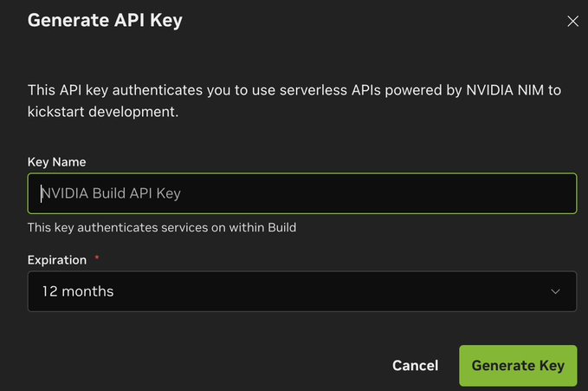Click the NVIDIA NIM description paragraph
The width and height of the screenshot is (588, 391).
click(294, 101)
